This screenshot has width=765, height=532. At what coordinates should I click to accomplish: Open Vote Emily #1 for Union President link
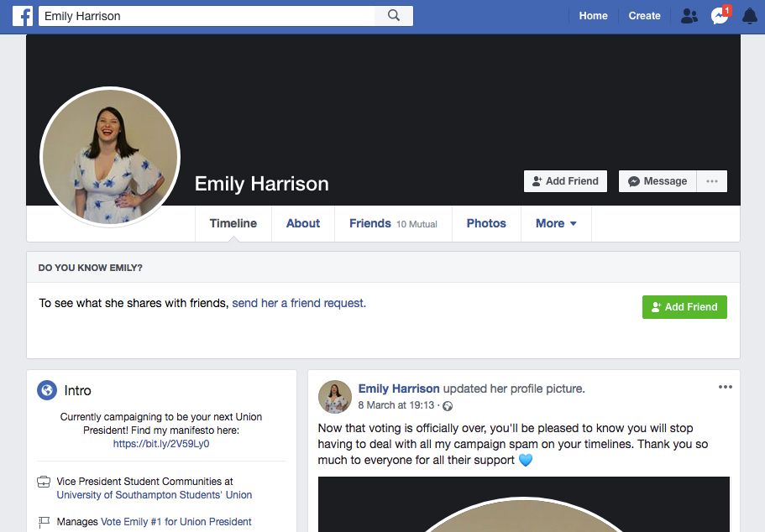pyautogui.click(x=176, y=522)
